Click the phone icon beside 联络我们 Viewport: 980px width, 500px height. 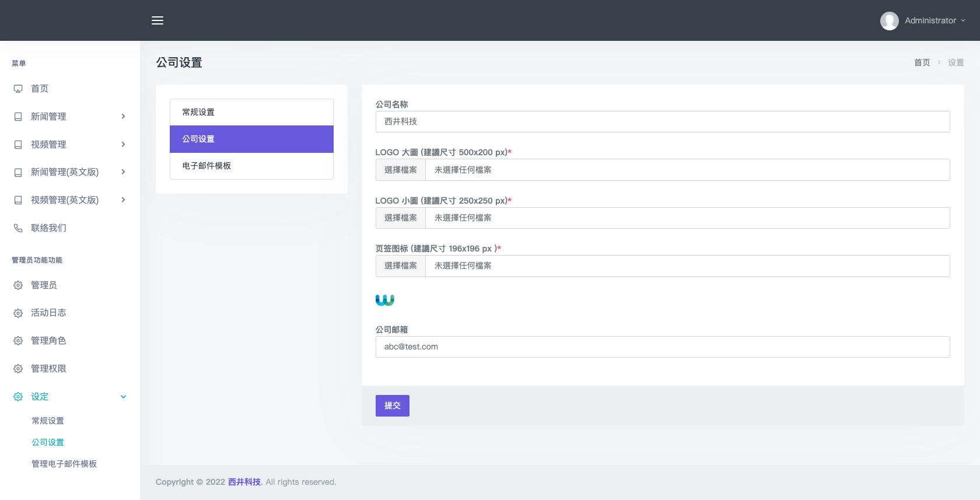pos(18,228)
